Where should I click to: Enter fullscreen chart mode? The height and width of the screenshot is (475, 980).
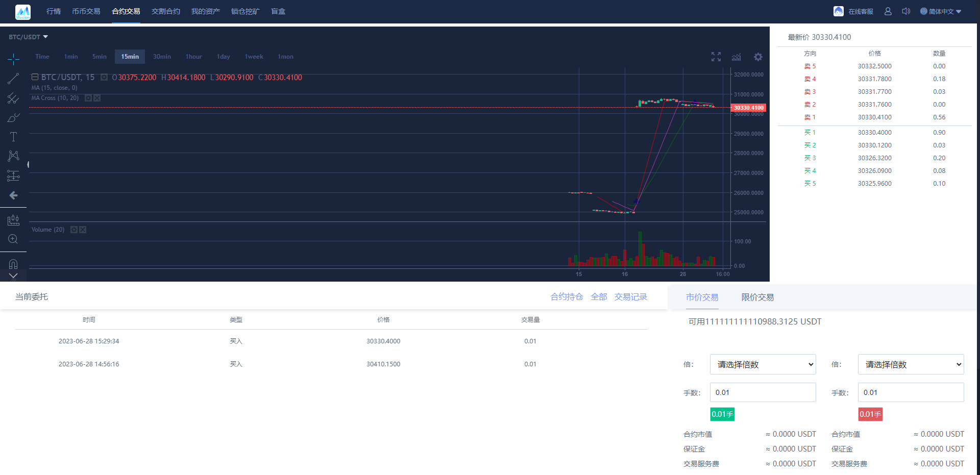(x=716, y=57)
